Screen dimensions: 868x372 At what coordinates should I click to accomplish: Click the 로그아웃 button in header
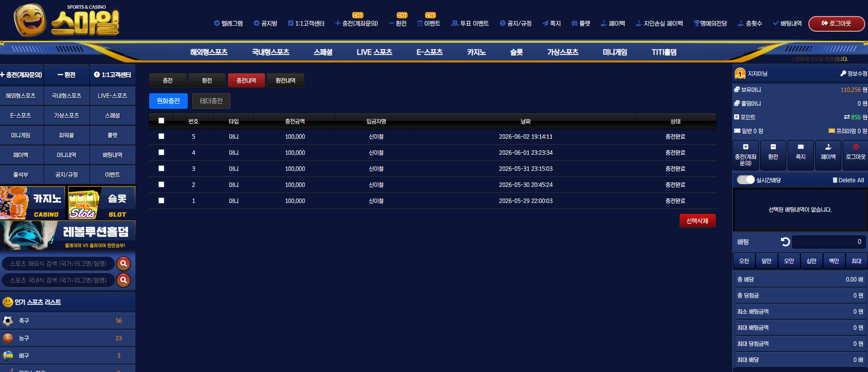[x=836, y=23]
